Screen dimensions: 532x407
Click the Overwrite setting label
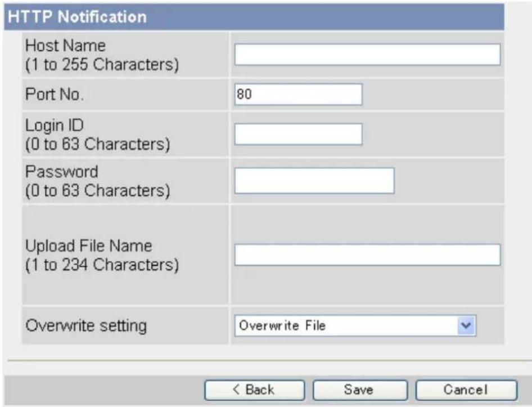(x=86, y=326)
